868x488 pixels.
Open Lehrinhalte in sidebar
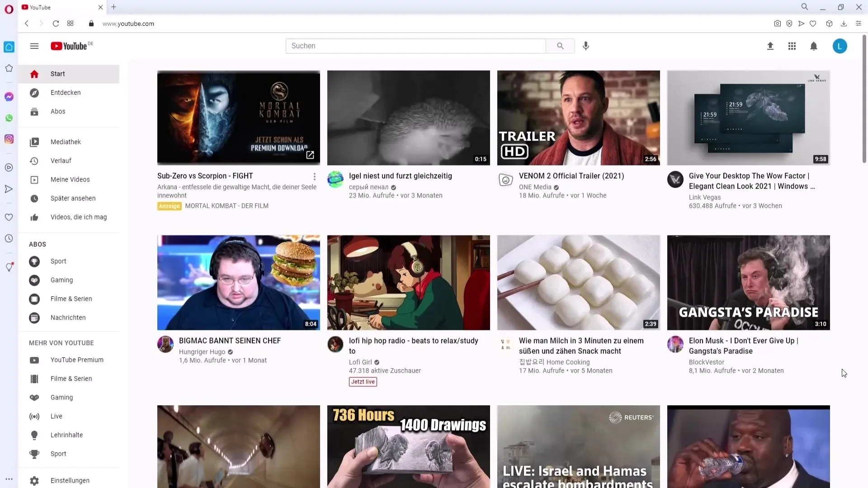(x=69, y=435)
